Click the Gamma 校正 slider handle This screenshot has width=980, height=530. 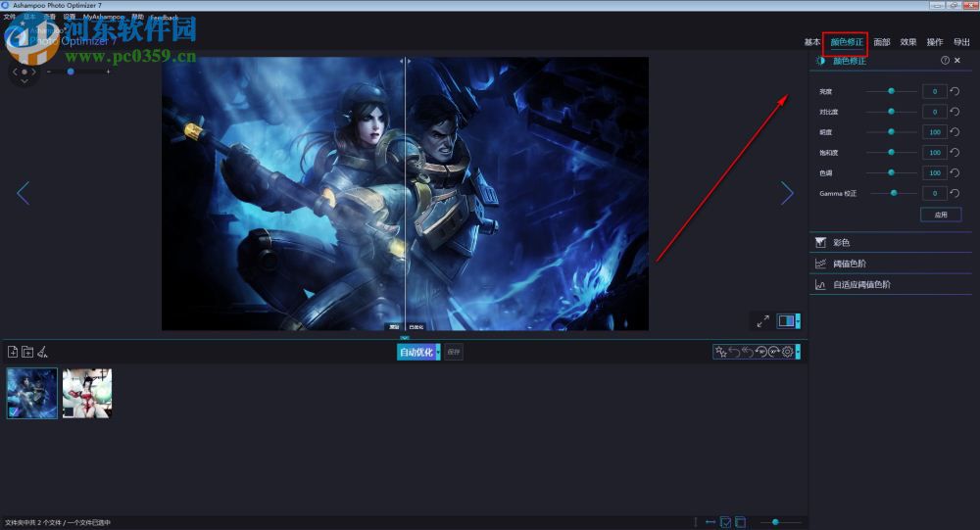click(894, 193)
